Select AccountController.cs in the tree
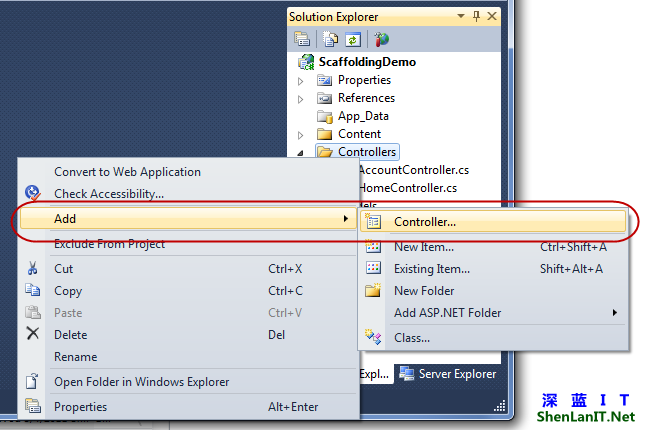The image size is (646, 430). [x=414, y=170]
